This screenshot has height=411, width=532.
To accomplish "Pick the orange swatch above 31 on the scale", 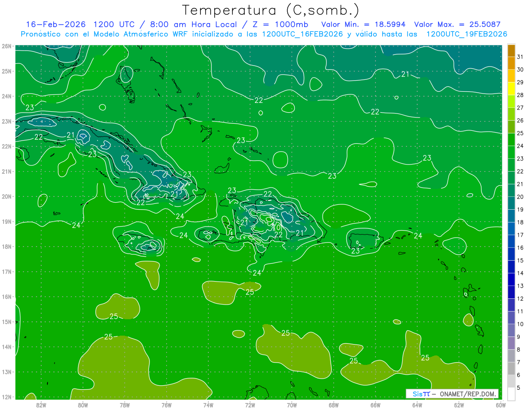I will click(x=511, y=51).
